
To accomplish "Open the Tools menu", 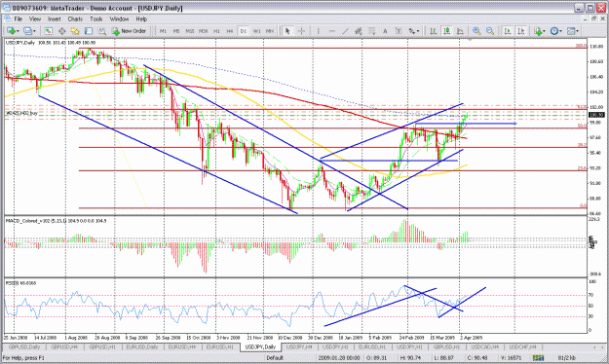I will coord(95,18).
